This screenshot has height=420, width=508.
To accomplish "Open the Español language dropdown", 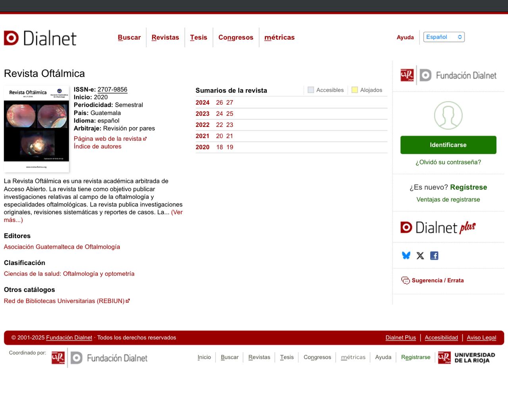I will 444,37.
